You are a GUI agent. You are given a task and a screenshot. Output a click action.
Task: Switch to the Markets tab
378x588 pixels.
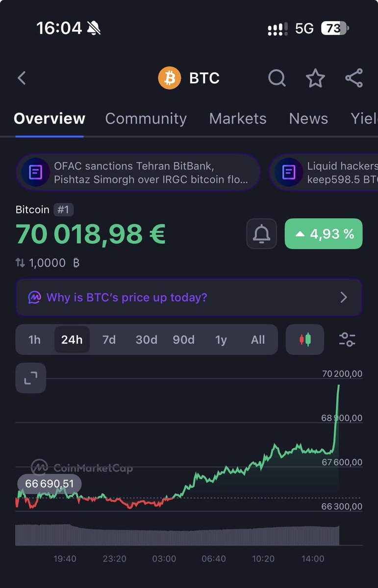coord(238,119)
